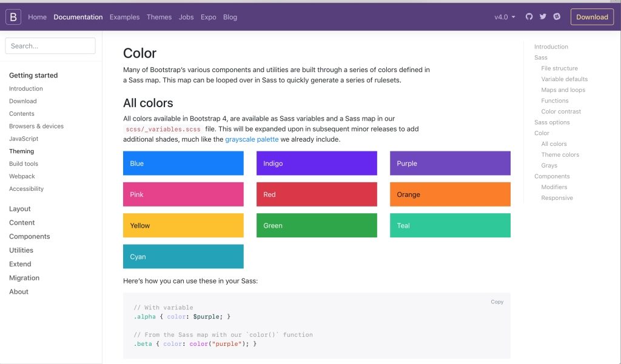
Task: Jump to All colors in table of contents
Action: coord(554,144)
